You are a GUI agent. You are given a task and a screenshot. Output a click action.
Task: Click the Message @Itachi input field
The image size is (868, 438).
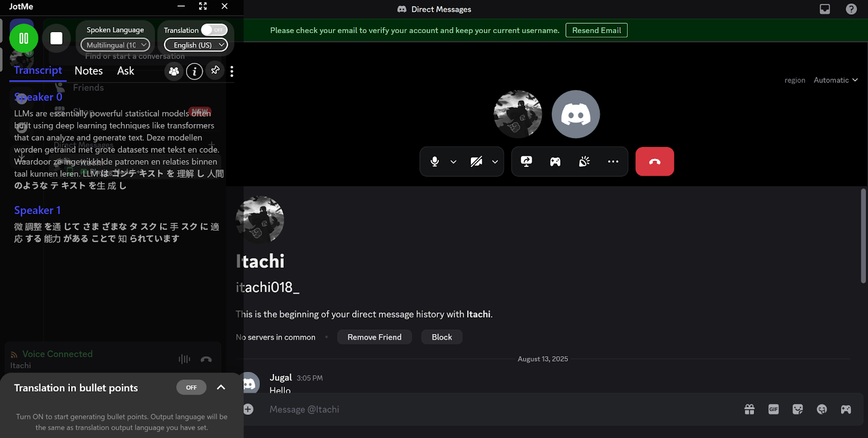point(499,409)
